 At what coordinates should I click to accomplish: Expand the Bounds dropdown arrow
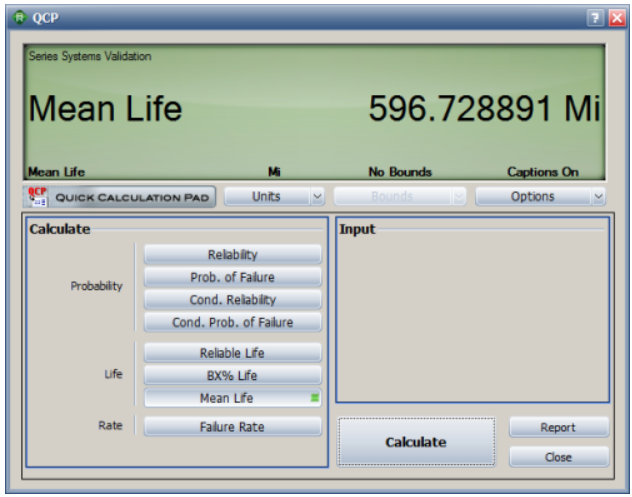click(459, 196)
